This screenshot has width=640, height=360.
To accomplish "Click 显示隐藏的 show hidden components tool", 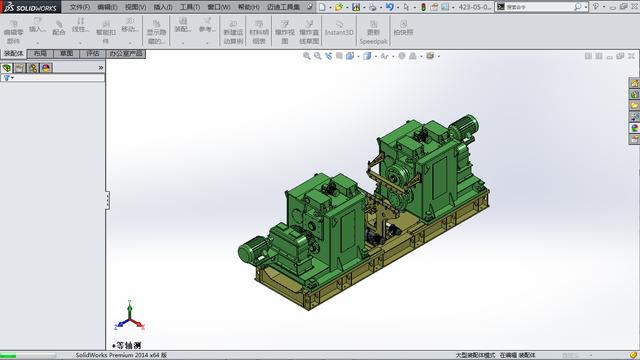I will pyautogui.click(x=156, y=31).
